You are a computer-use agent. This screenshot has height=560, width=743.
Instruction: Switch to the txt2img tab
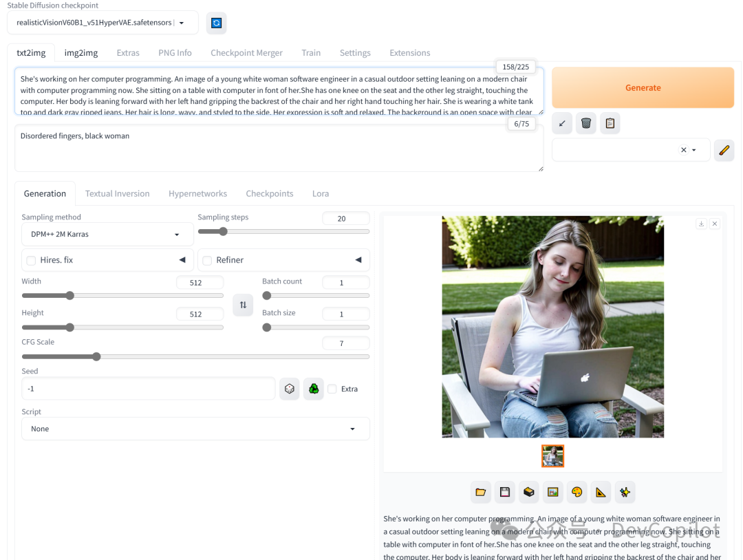31,52
